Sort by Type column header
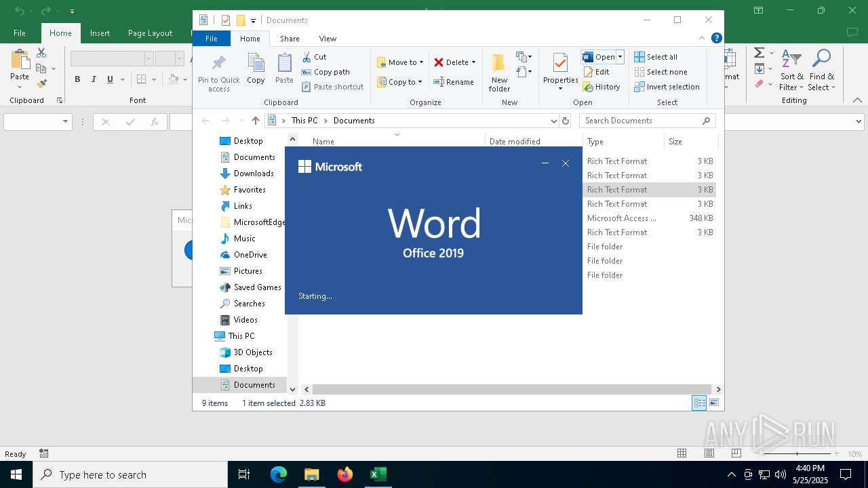 tap(623, 142)
